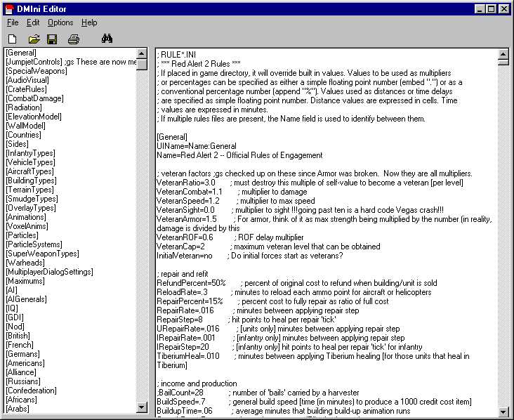Screen dimensions: 514x420
Task: Open the Help menu
Action: point(89,22)
